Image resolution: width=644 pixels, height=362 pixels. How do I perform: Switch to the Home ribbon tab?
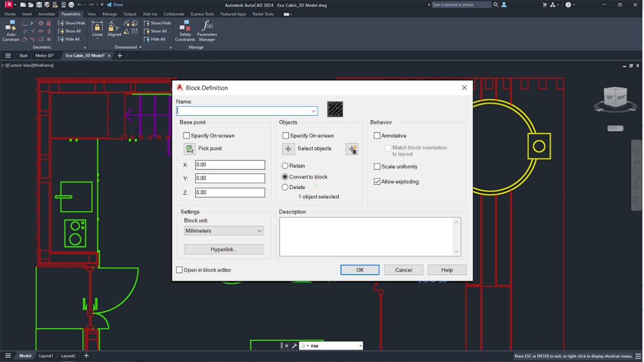point(10,14)
